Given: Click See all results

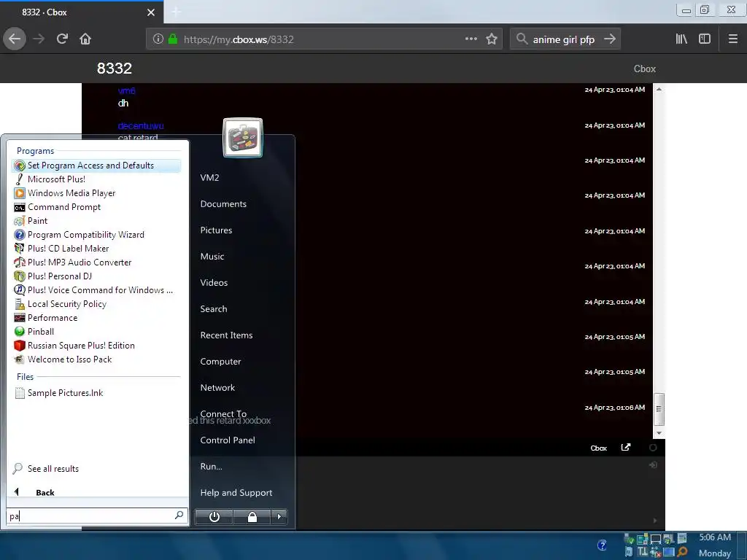Looking at the screenshot, I should tap(46, 469).
